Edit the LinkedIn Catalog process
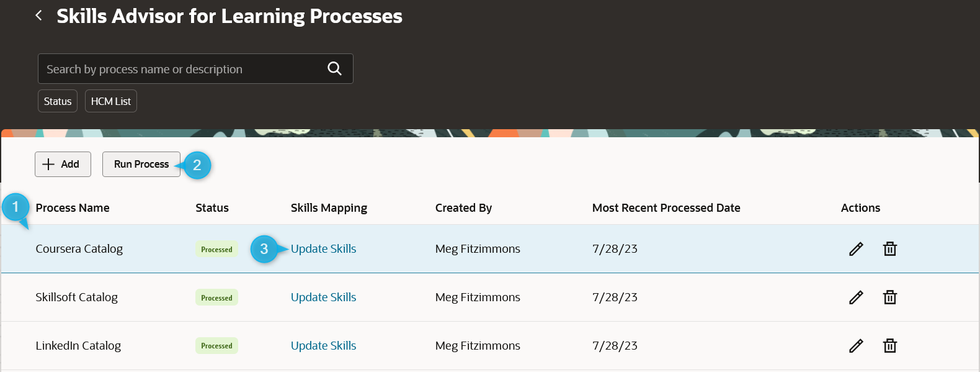The width and height of the screenshot is (980, 372). click(x=856, y=346)
